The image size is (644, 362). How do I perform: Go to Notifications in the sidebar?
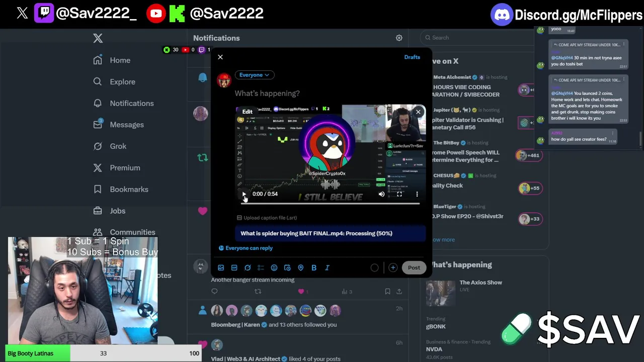(123, 104)
